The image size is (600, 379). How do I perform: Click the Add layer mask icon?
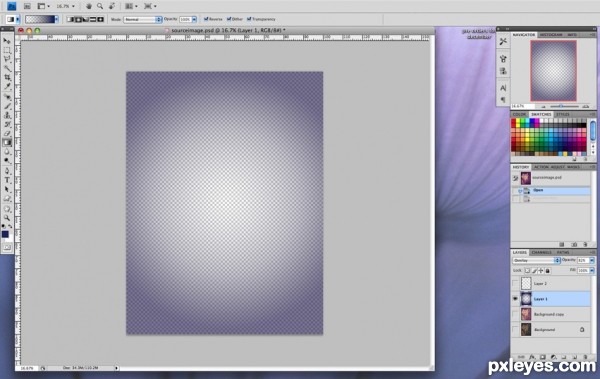(543, 357)
